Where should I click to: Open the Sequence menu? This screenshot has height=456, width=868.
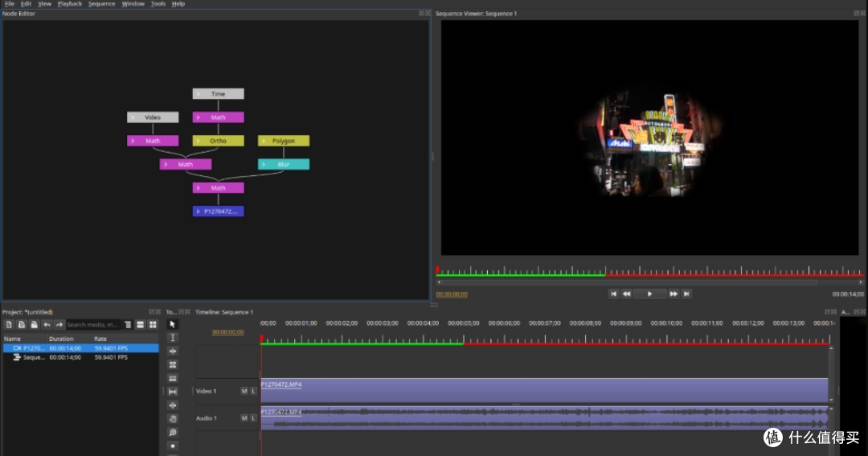[102, 4]
